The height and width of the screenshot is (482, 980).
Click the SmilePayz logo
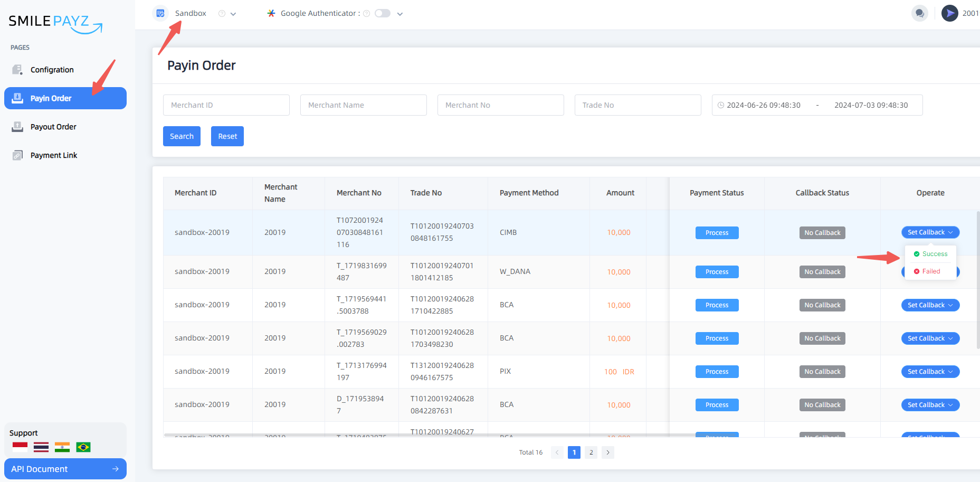(x=55, y=23)
